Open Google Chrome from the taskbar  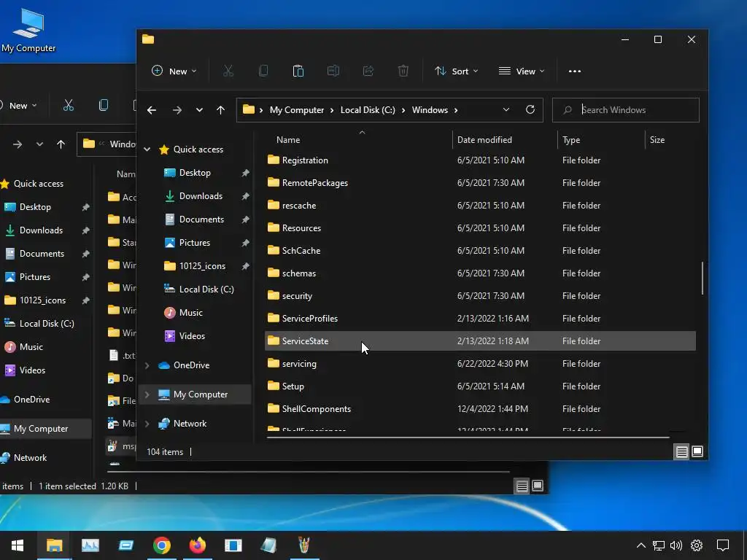click(161, 545)
